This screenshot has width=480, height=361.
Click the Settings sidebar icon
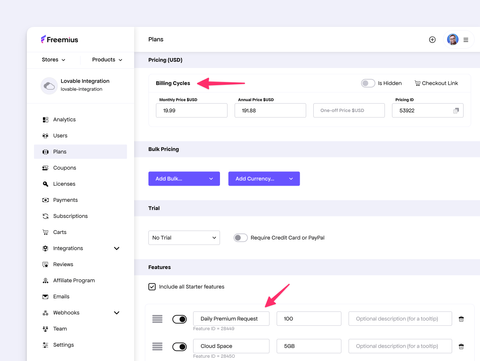click(45, 345)
